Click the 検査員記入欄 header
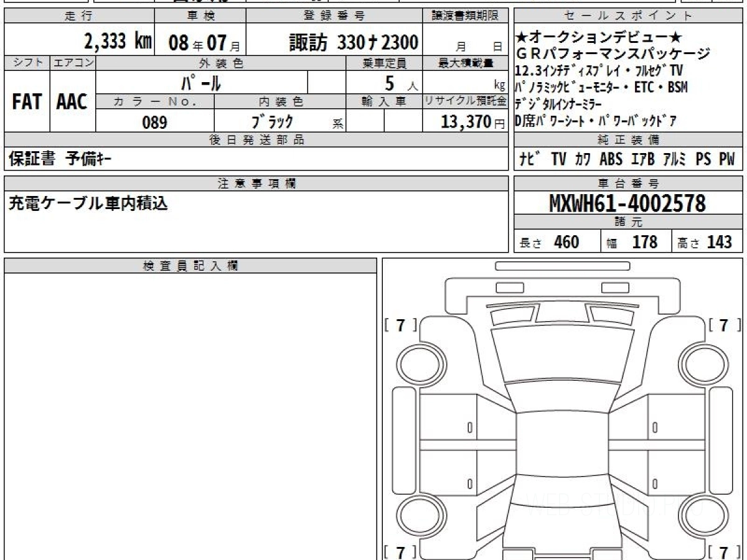This screenshot has height=560, width=747. click(190, 266)
